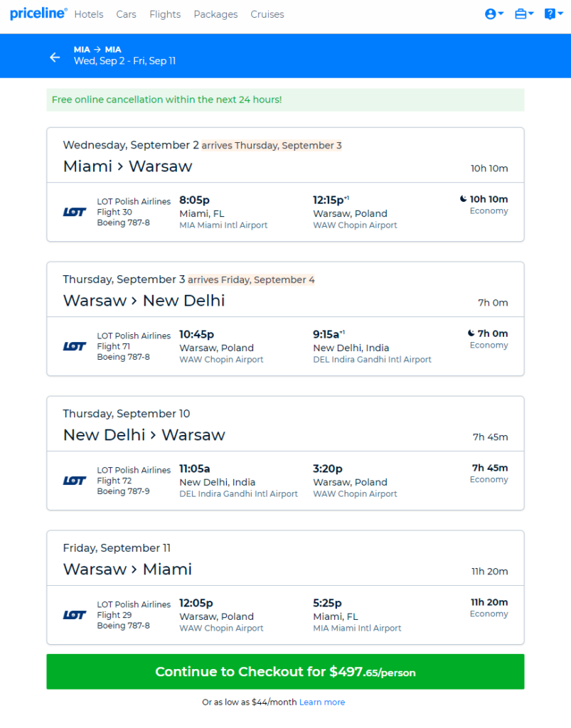Select the Free online cancellation banner
Screen dimensions: 571x728
tap(286, 100)
